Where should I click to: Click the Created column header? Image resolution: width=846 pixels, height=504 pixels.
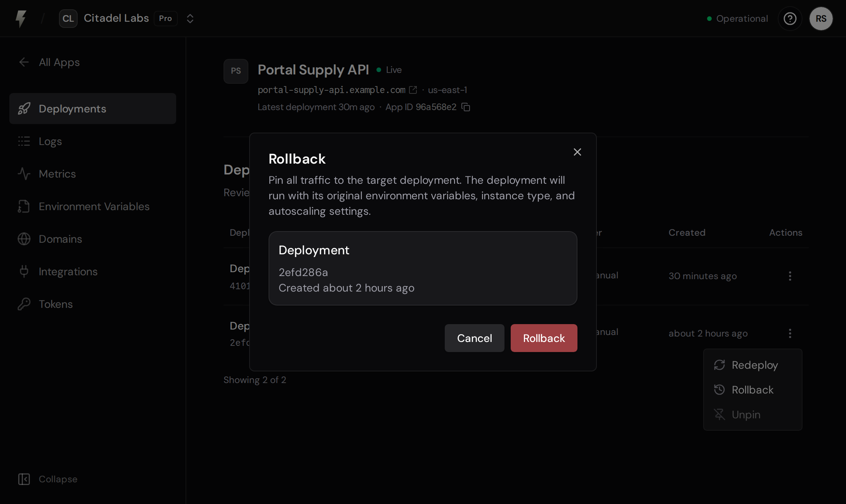pyautogui.click(x=687, y=233)
